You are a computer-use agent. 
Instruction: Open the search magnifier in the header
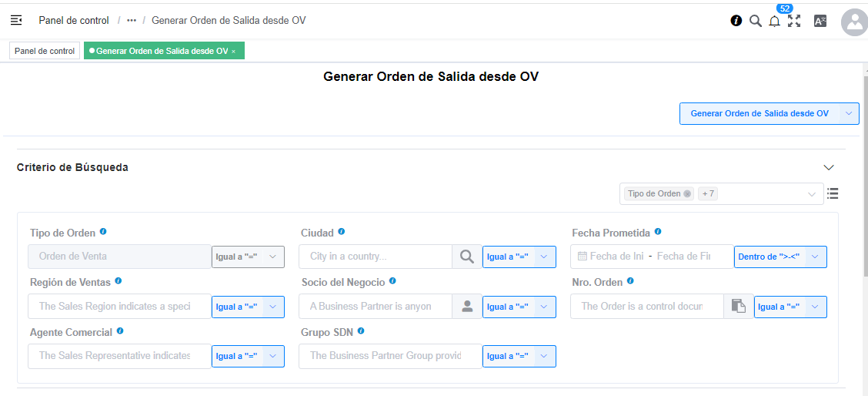point(756,21)
